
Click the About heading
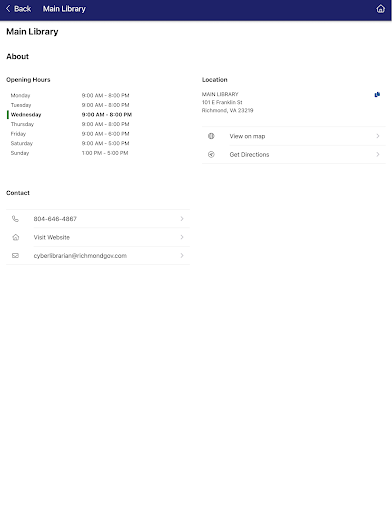pos(18,56)
